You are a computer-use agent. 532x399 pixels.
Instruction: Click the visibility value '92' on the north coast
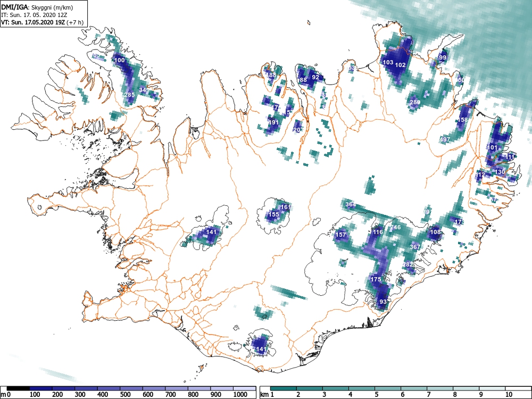[315, 77]
